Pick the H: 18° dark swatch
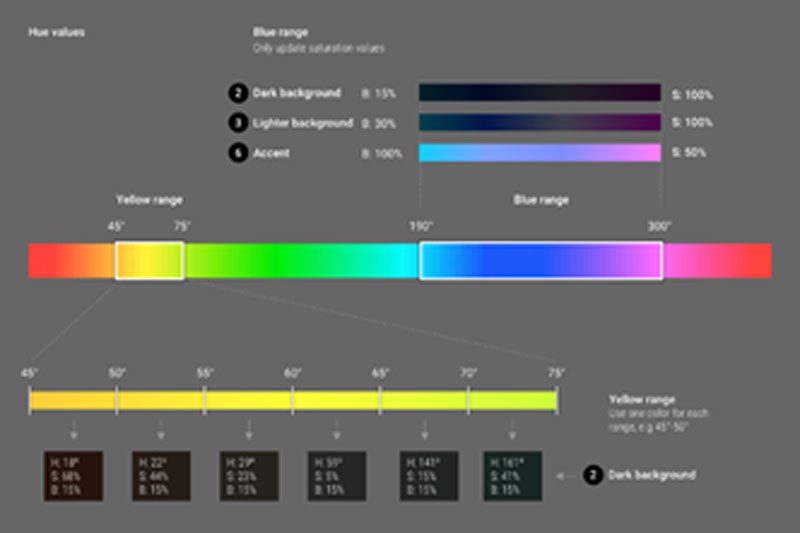The image size is (800, 533). click(73, 475)
